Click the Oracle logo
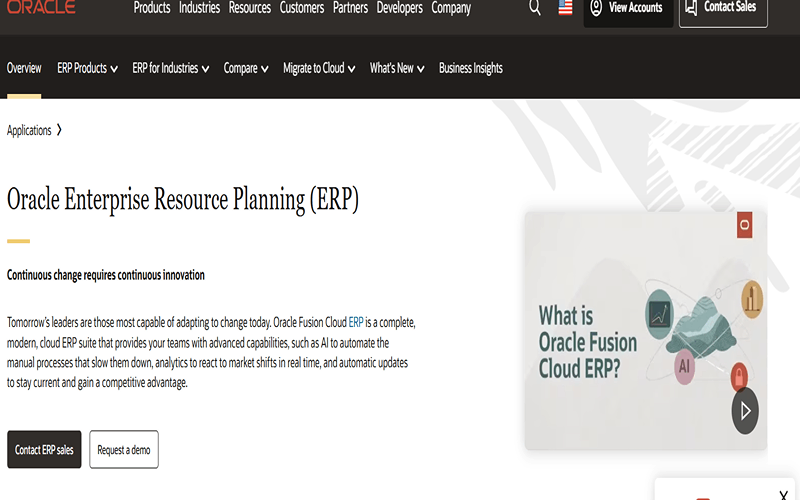Image resolution: width=800 pixels, height=500 pixels. click(x=41, y=7)
